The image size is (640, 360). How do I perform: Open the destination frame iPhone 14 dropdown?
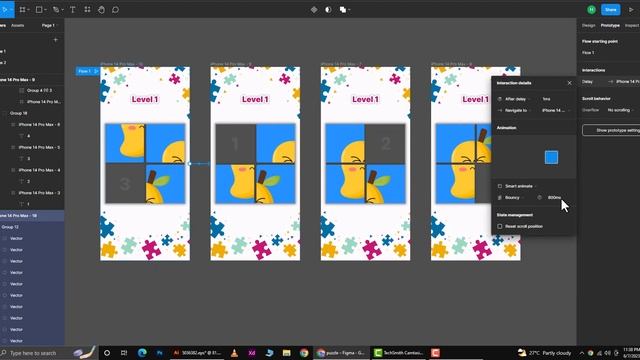pos(556,111)
